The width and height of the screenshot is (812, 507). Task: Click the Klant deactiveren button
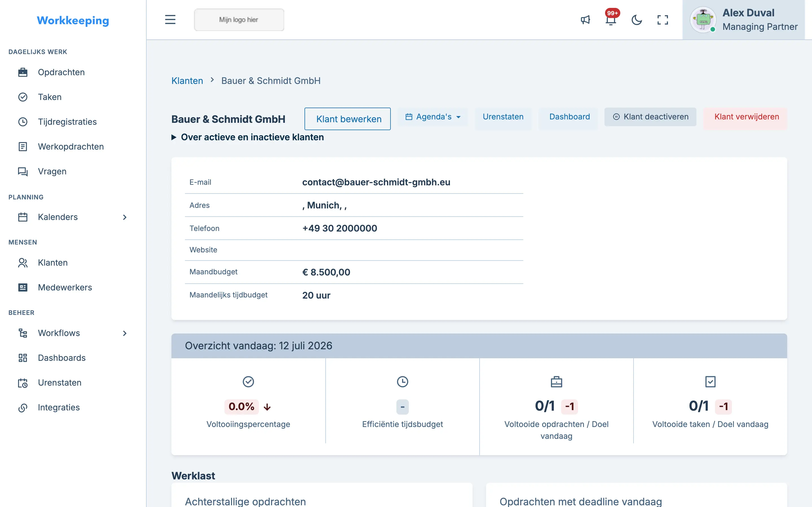650,117
